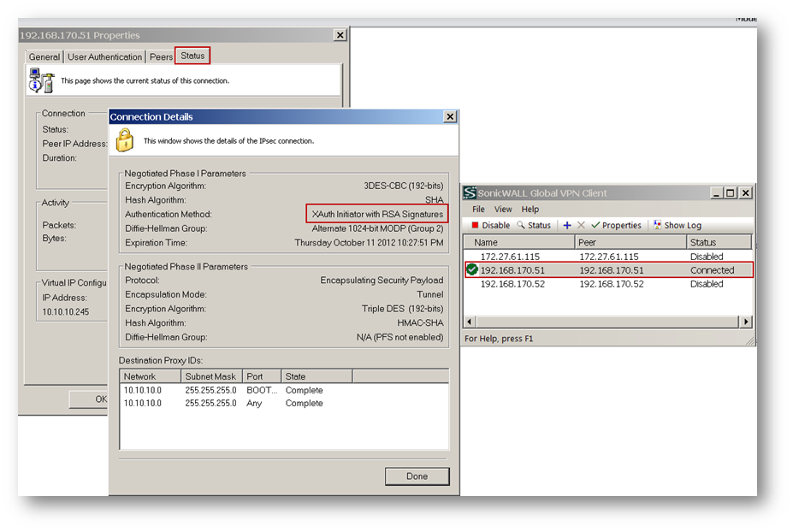This screenshot has height=532, width=793.
Task: Click the Thursday October 11 2012 expiration value
Action: coord(370,242)
